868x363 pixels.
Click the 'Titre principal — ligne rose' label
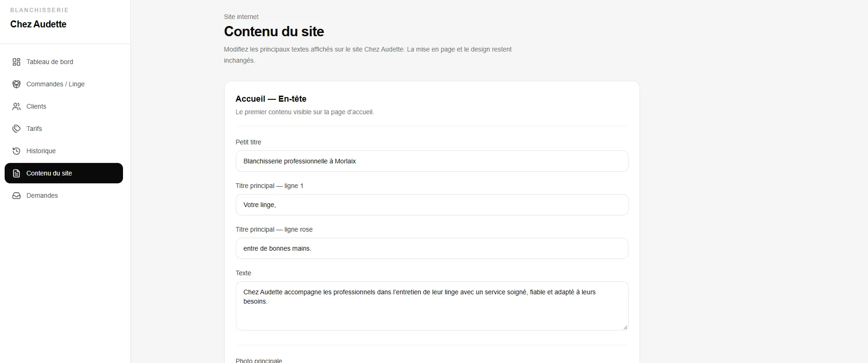coord(274,229)
